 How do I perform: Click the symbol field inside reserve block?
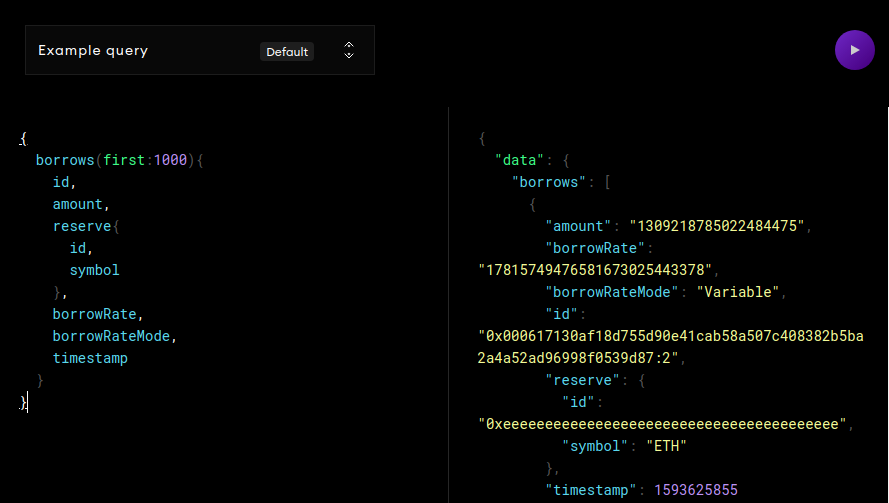(x=94, y=270)
